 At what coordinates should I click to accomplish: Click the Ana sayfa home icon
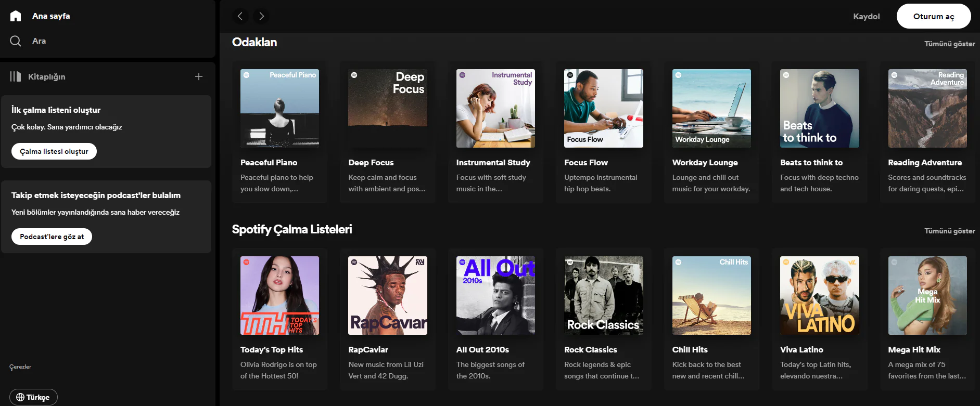(x=16, y=16)
